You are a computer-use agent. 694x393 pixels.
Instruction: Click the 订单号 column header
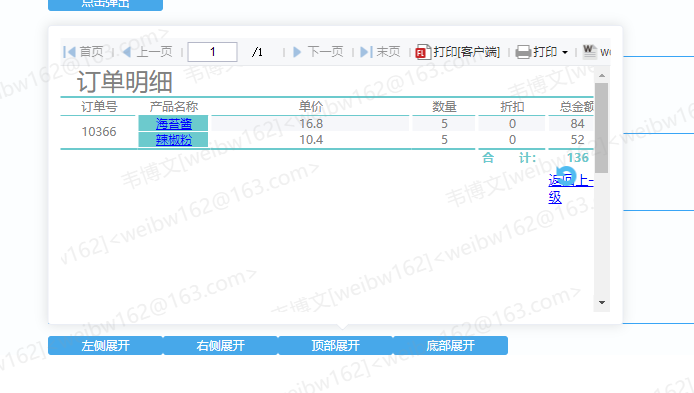coord(99,107)
